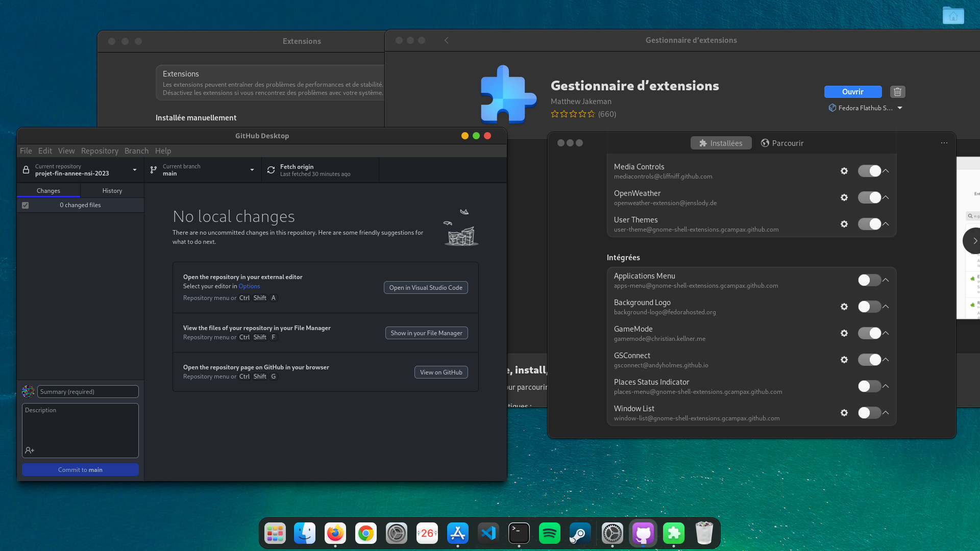Launch Spotify from the dock

click(x=550, y=533)
